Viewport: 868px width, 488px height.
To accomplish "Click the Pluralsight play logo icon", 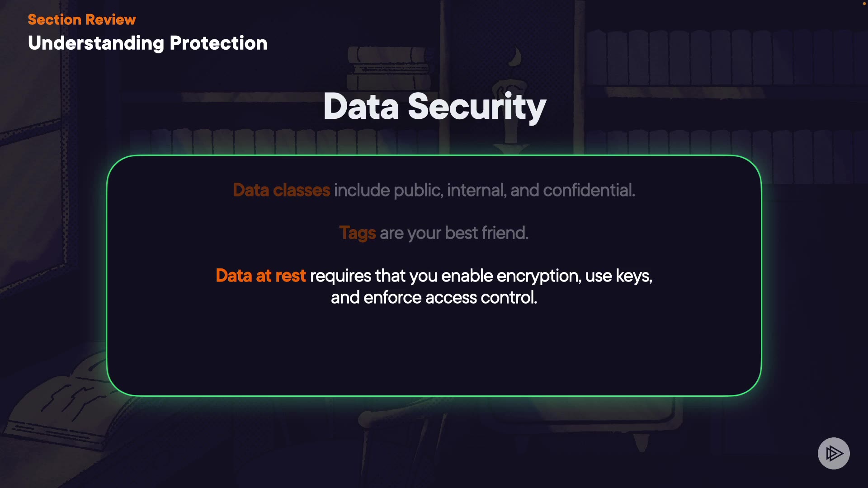I will point(834,453).
